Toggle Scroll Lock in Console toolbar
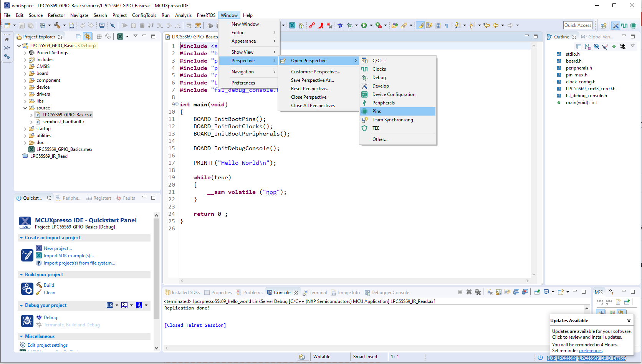This screenshot has height=364, width=642. click(x=498, y=292)
